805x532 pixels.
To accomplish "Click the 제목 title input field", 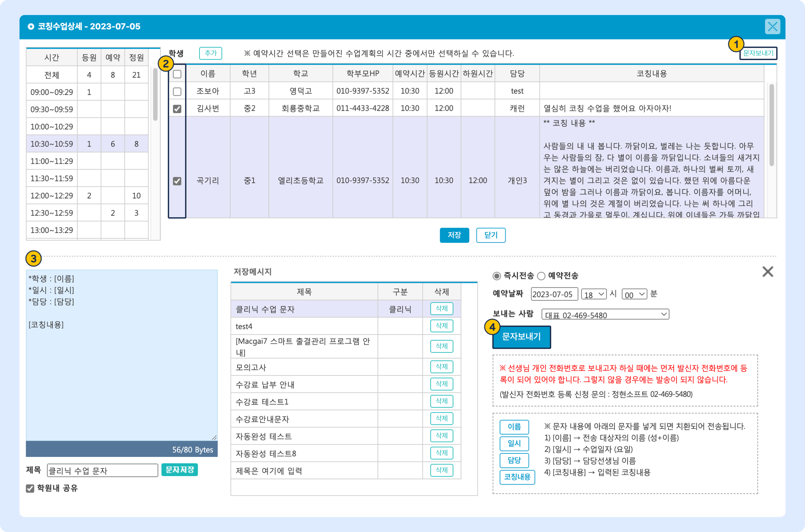I will 102,471.
